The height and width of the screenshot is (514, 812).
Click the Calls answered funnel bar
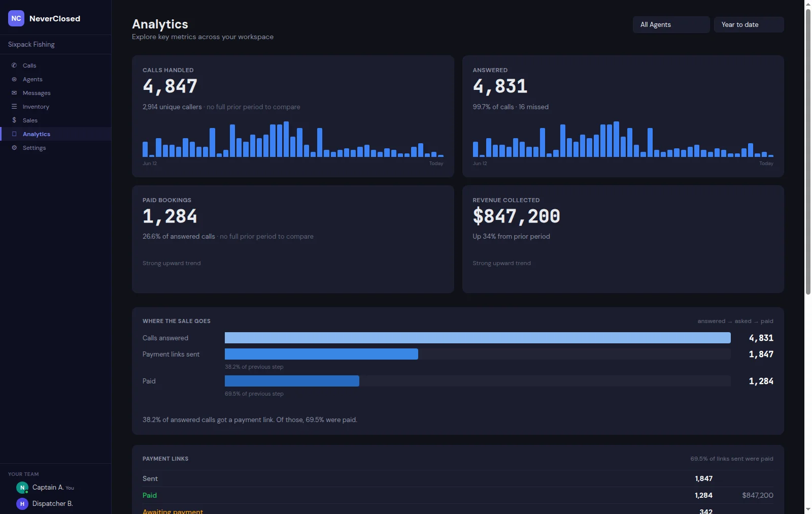click(478, 338)
